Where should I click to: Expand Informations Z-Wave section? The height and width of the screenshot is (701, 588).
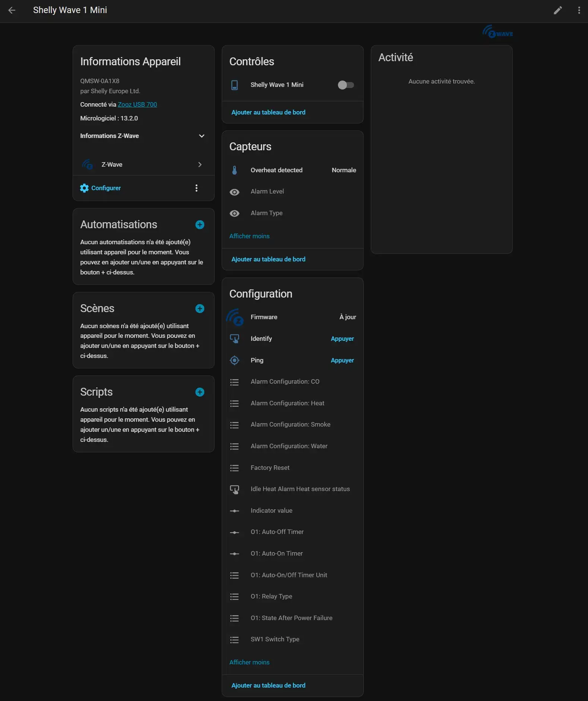point(202,136)
